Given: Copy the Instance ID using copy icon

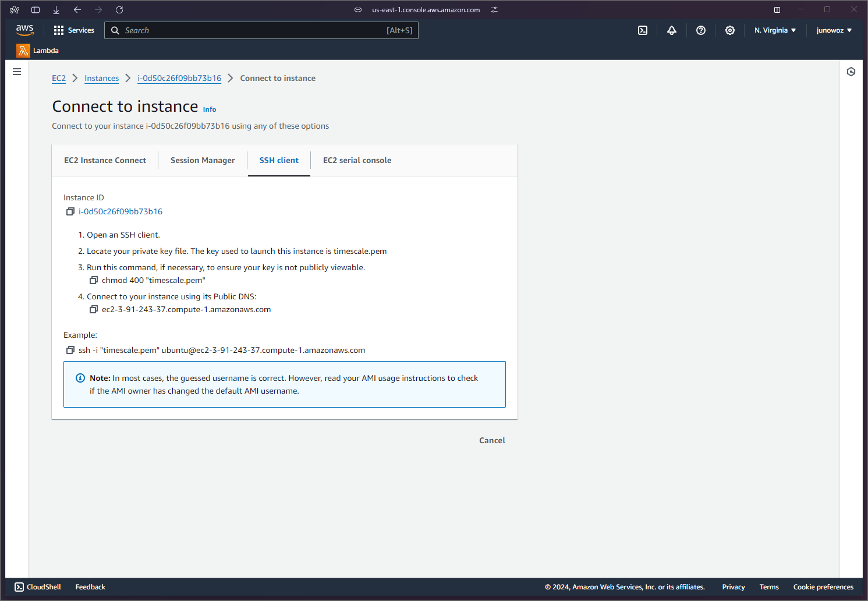Looking at the screenshot, I should (x=70, y=211).
